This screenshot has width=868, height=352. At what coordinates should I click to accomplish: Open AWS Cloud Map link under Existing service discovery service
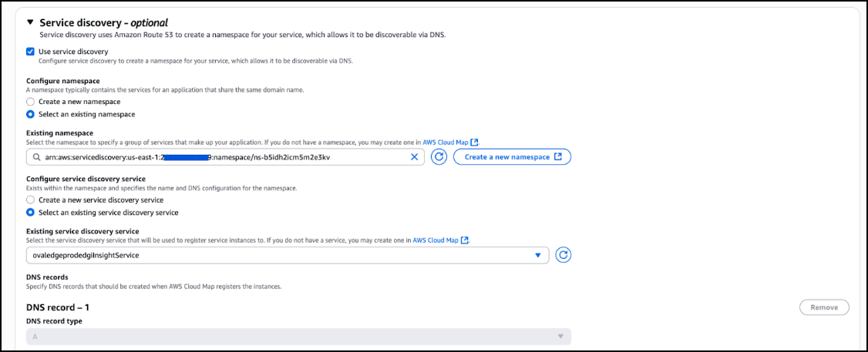pyautogui.click(x=436, y=240)
